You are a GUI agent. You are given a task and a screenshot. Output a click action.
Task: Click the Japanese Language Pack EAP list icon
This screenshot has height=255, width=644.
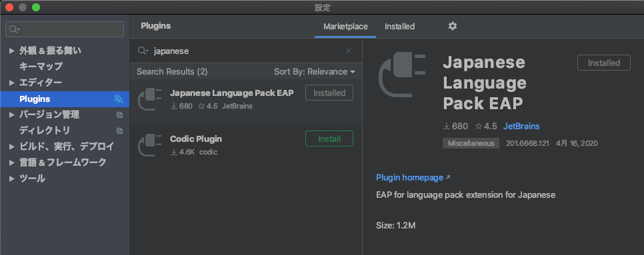coord(150,99)
